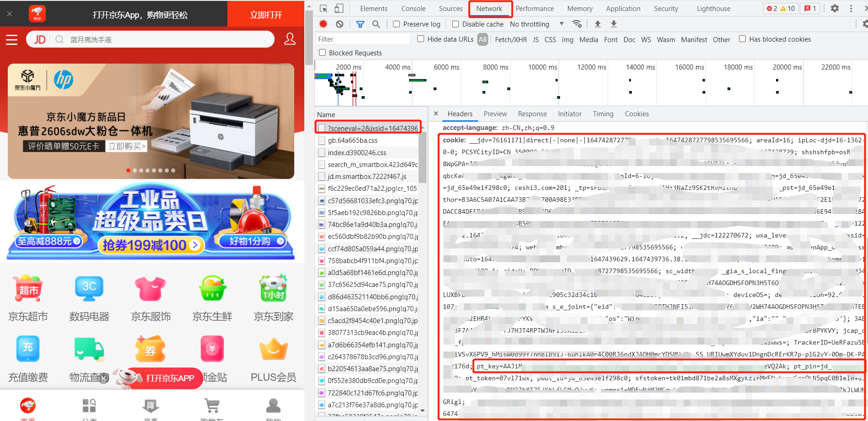868x421 pixels.
Task: Tick Hide data URLs checkbox
Action: pos(421,39)
